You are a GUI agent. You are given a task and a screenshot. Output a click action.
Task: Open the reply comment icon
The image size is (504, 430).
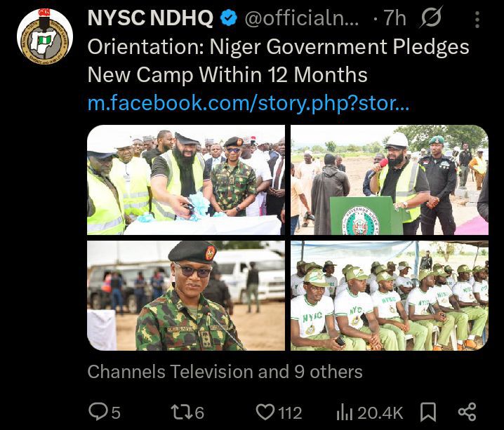click(96, 412)
